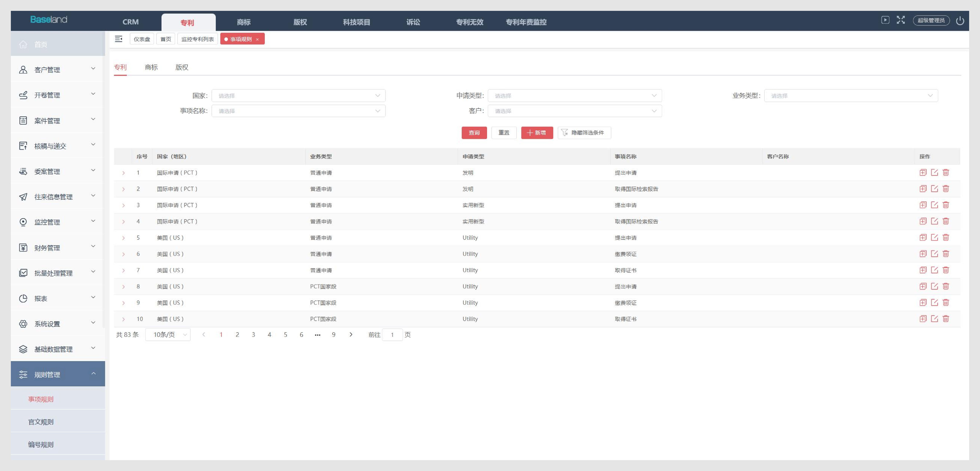The height and width of the screenshot is (471, 980).
Task: Edit rule in row 8
Action: tap(934, 286)
